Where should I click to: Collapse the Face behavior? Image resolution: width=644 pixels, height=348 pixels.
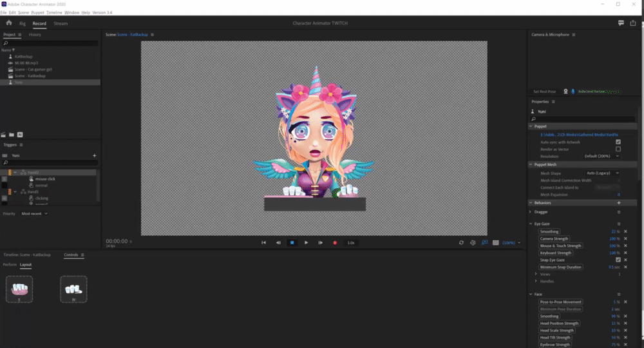(531, 294)
